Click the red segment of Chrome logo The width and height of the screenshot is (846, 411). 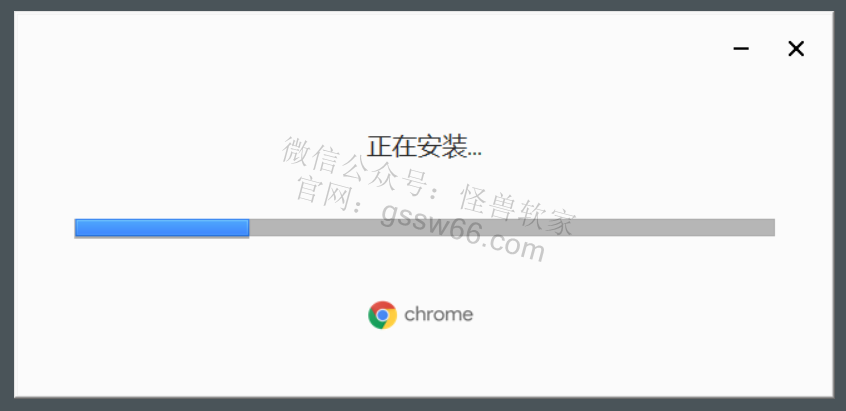[x=383, y=305]
